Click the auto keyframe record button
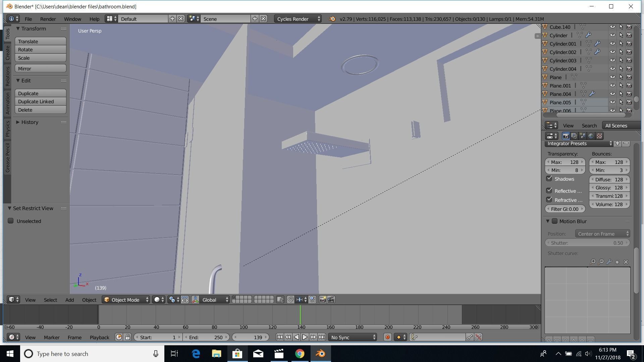 click(x=387, y=337)
